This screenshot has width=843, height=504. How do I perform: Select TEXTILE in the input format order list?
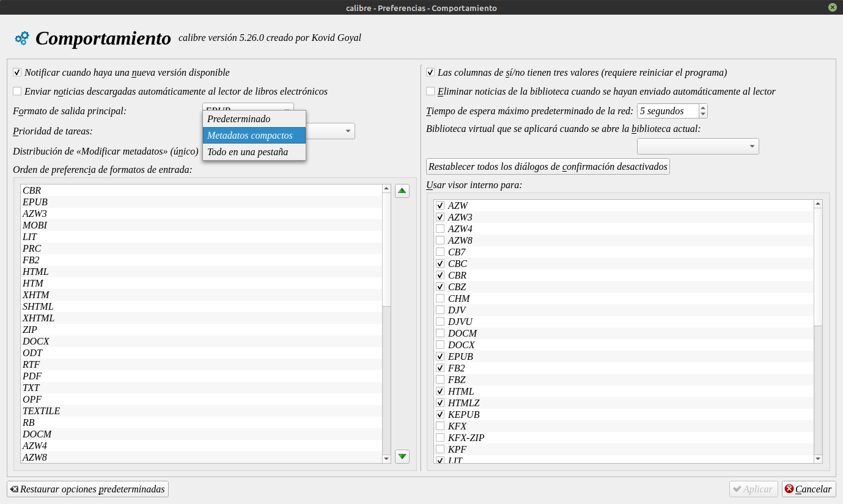click(201, 411)
